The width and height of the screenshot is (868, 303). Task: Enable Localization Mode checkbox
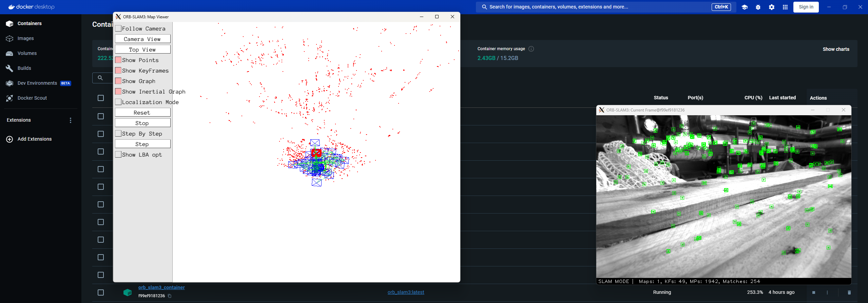(x=118, y=102)
